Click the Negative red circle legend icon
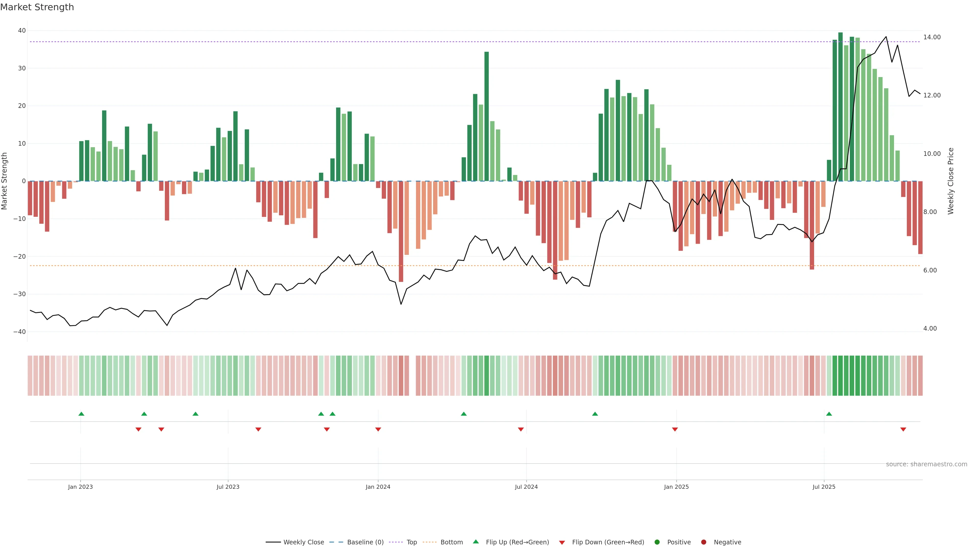This screenshot has width=980, height=551. (703, 542)
